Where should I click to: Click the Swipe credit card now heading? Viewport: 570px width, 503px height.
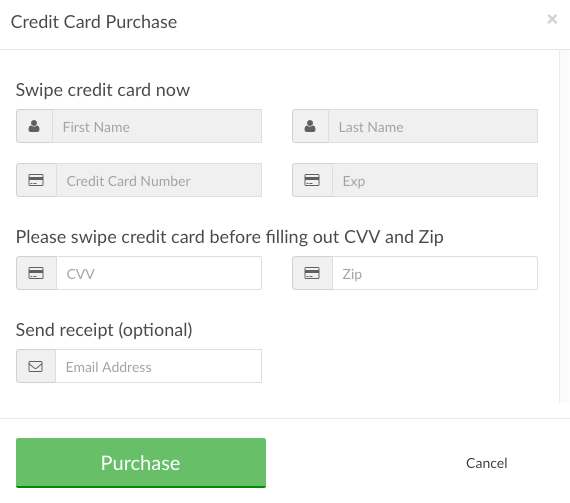[x=103, y=90]
